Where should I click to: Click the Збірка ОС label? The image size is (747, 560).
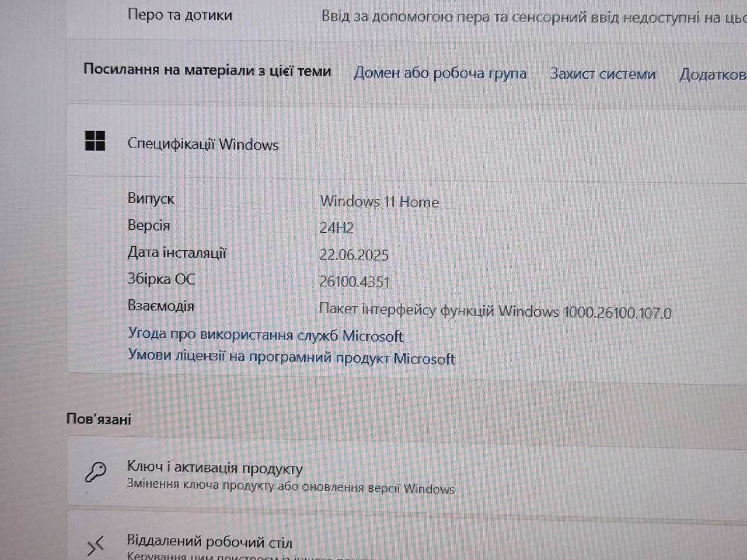coord(161,279)
